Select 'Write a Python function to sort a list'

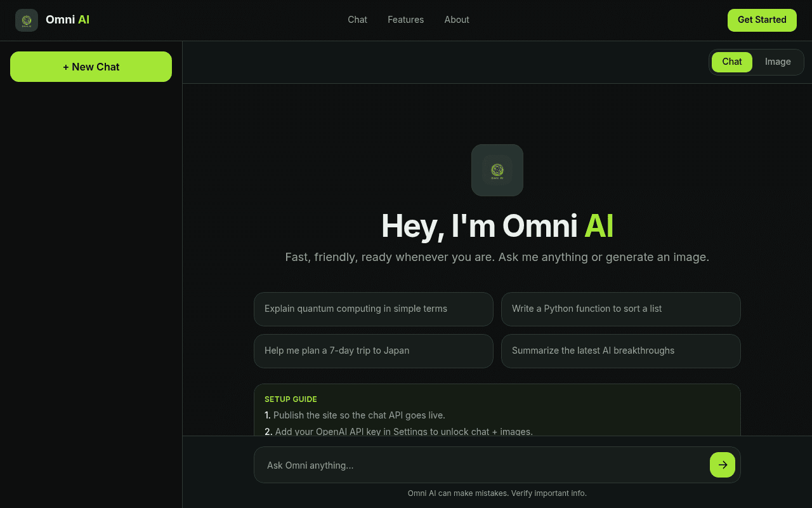(621, 309)
